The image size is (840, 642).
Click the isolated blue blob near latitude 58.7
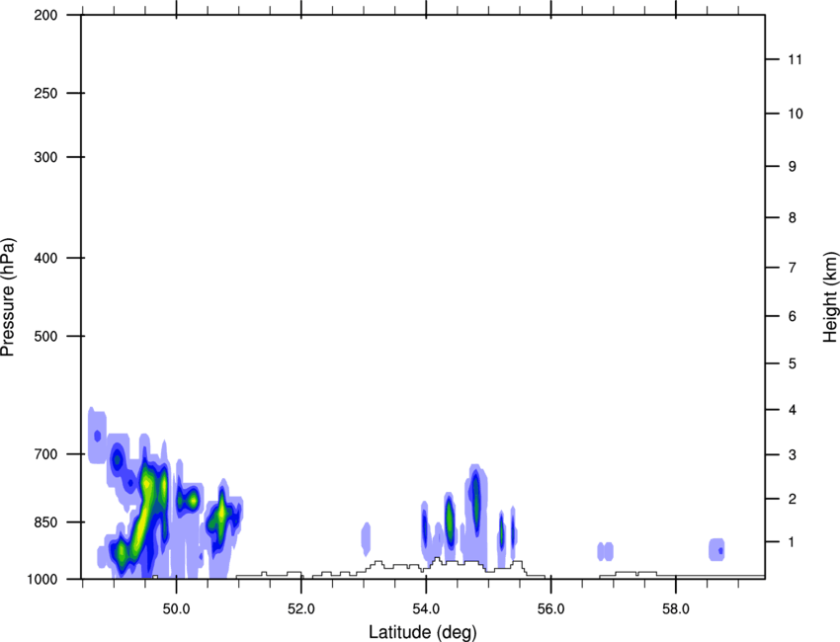716,550
